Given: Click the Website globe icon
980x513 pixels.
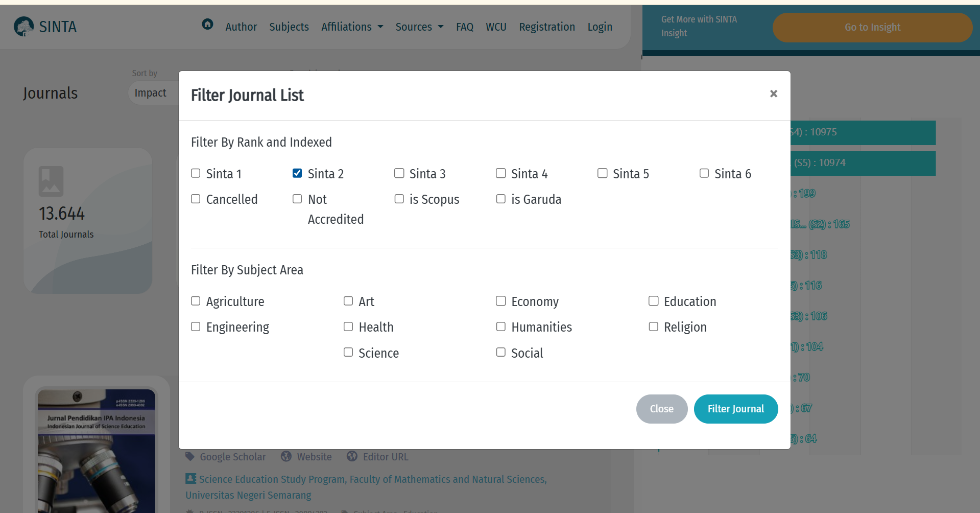Looking at the screenshot, I should click(x=286, y=456).
